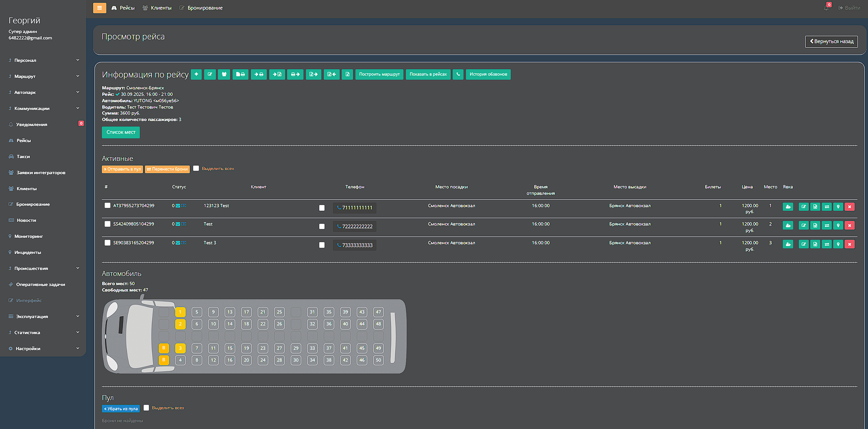The width and height of the screenshot is (868, 429).
Task: Tick Выделить всех checkbox in Активные
Action: coord(196,168)
